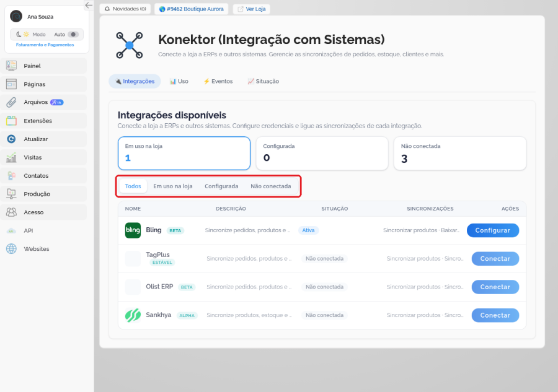Click Bling sincronizações text 'Sincronizar produtos · Baixar'

(x=421, y=230)
